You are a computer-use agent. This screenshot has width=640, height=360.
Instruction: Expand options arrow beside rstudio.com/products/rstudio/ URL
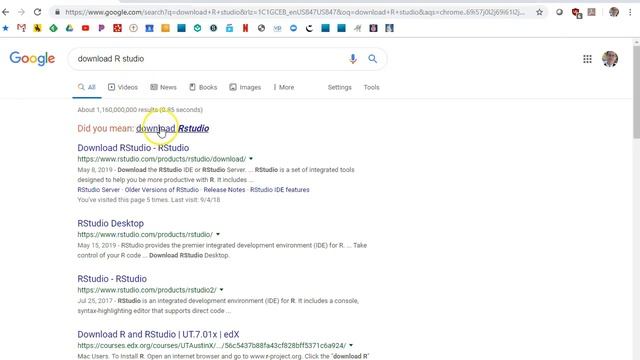218,234
